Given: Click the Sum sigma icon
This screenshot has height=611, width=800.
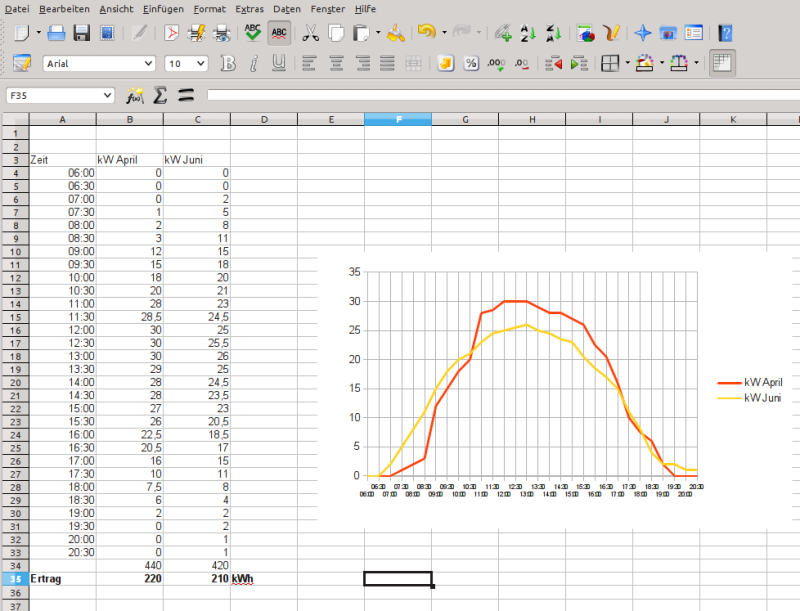Looking at the screenshot, I should (x=160, y=96).
